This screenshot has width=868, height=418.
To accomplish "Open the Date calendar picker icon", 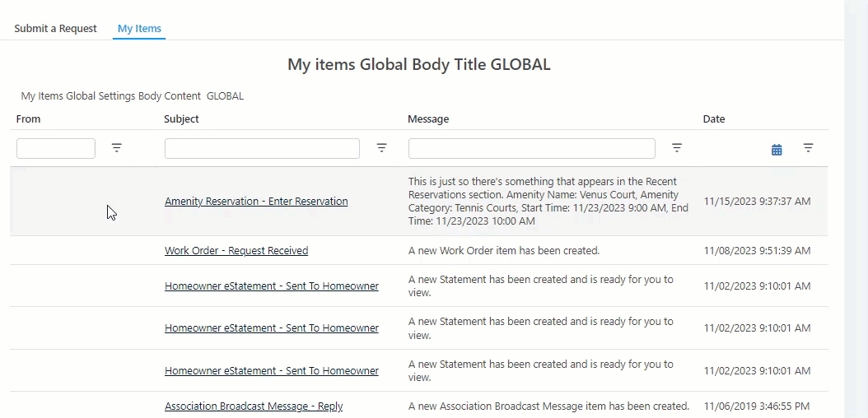I will click(x=777, y=149).
